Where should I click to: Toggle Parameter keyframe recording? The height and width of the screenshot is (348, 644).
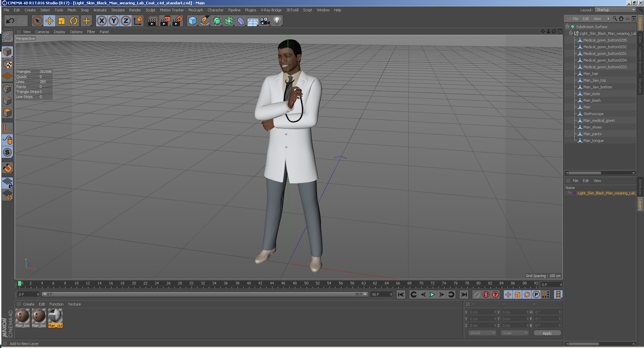click(536, 294)
